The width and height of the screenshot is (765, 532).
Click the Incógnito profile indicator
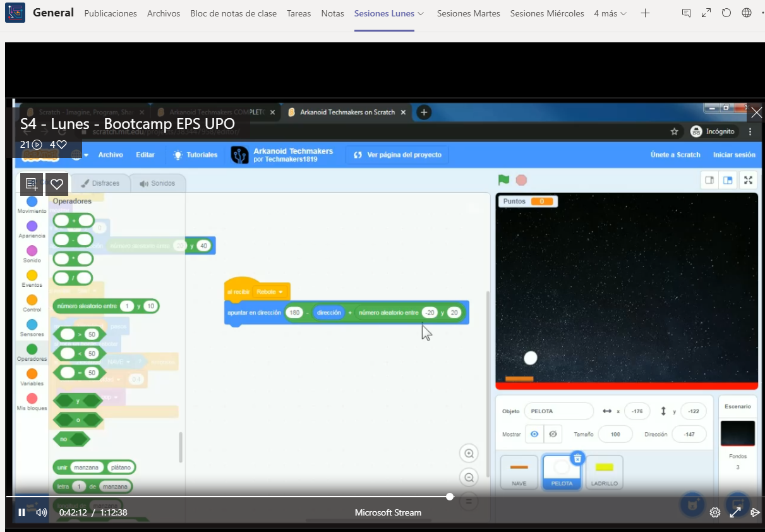pos(713,131)
